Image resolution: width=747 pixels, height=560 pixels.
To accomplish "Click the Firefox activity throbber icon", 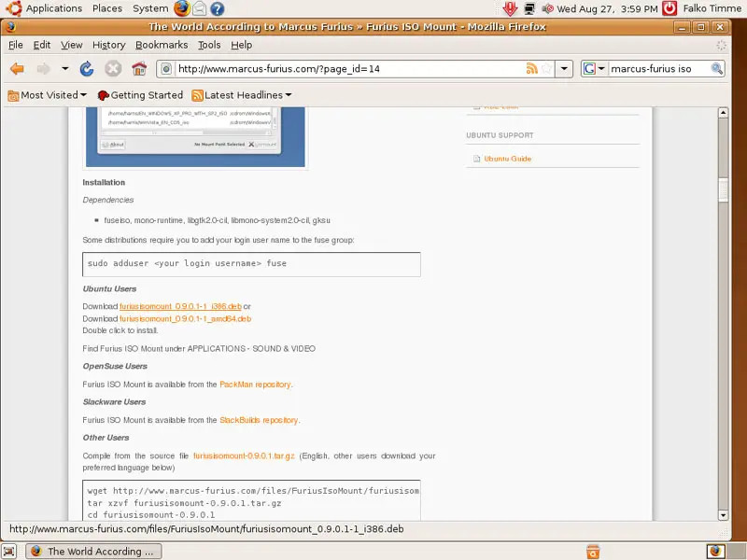I will tap(721, 45).
